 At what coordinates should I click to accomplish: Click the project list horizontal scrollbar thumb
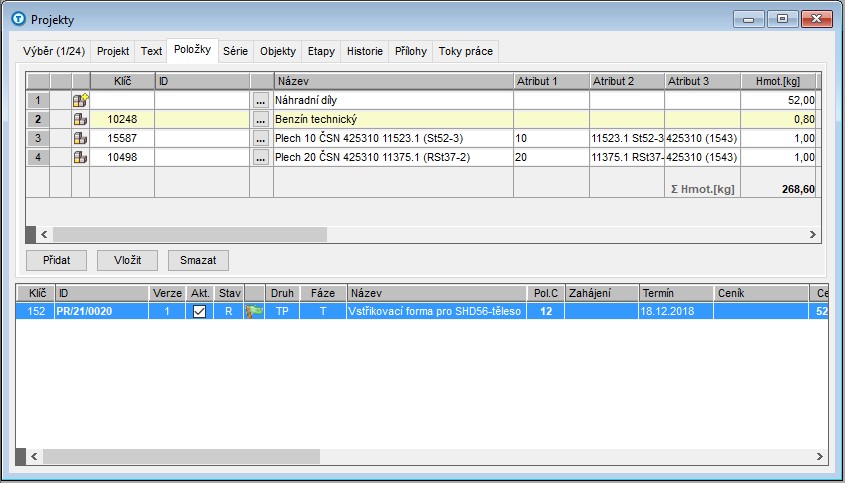tap(181, 457)
